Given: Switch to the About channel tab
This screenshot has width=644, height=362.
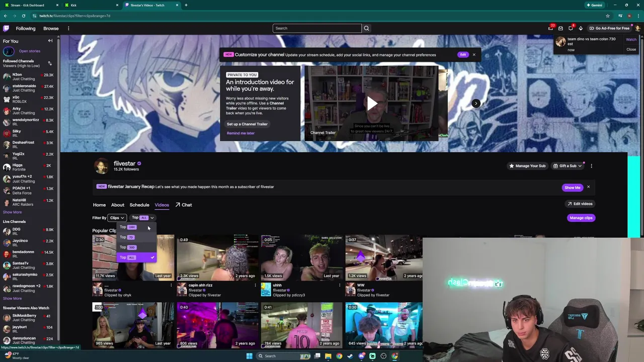Looking at the screenshot, I should (x=118, y=205).
